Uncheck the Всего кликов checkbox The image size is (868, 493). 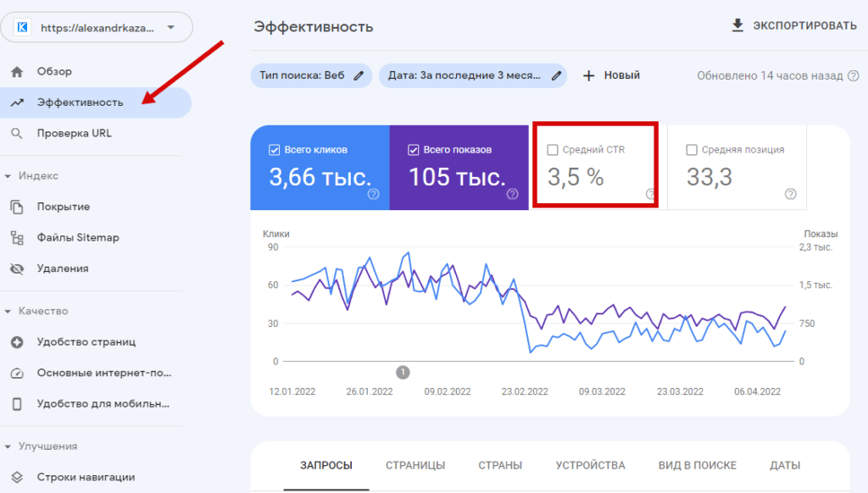(x=274, y=150)
